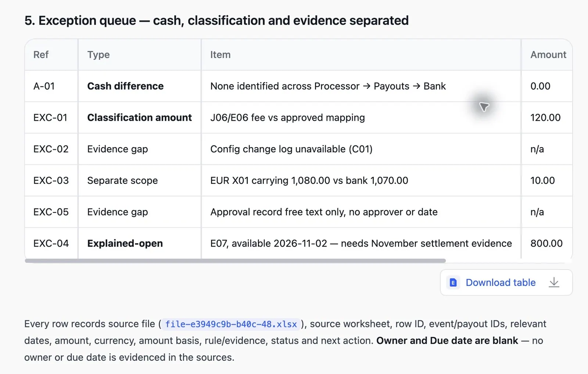Screen dimensions: 588x374
Task: Click the Download table button
Action: (x=506, y=282)
